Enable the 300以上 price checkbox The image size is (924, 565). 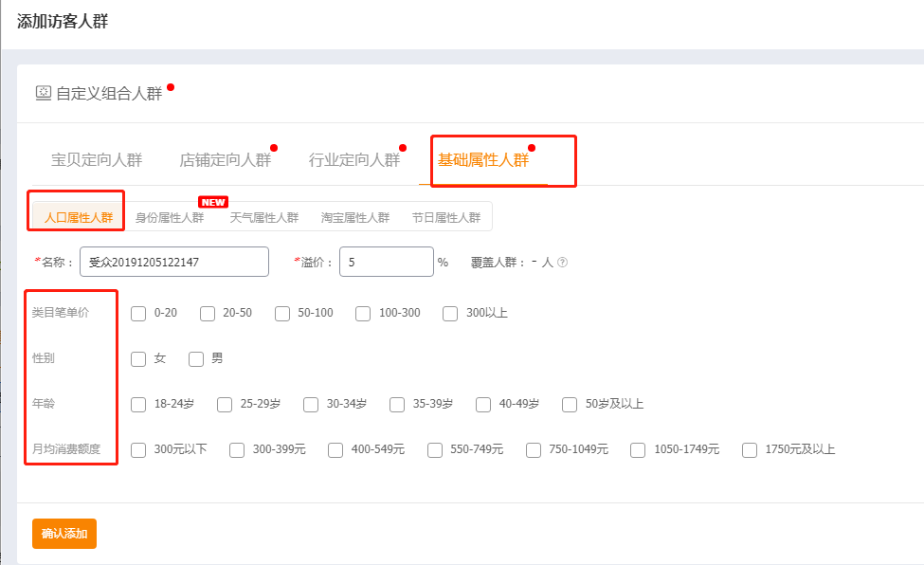pyautogui.click(x=450, y=313)
